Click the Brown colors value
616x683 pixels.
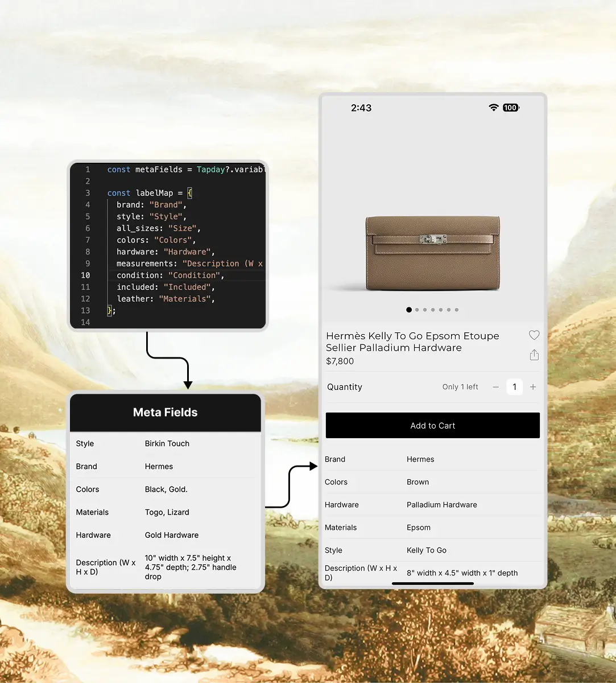[x=418, y=482]
